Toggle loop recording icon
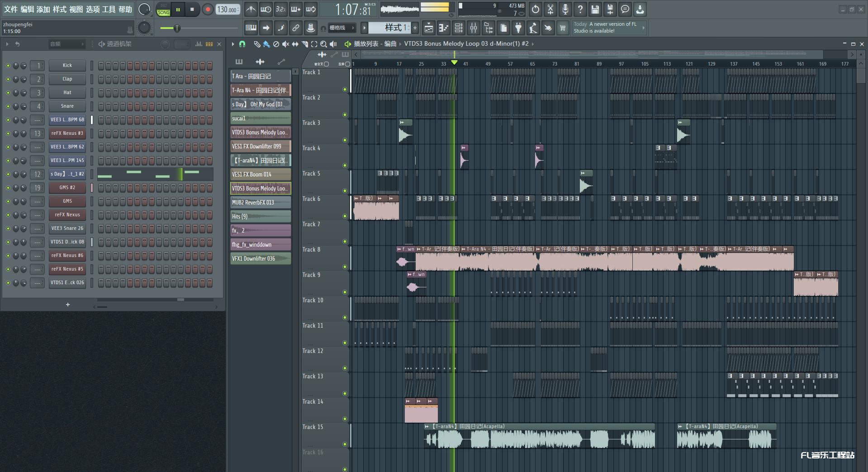The image size is (868, 472). [311, 9]
